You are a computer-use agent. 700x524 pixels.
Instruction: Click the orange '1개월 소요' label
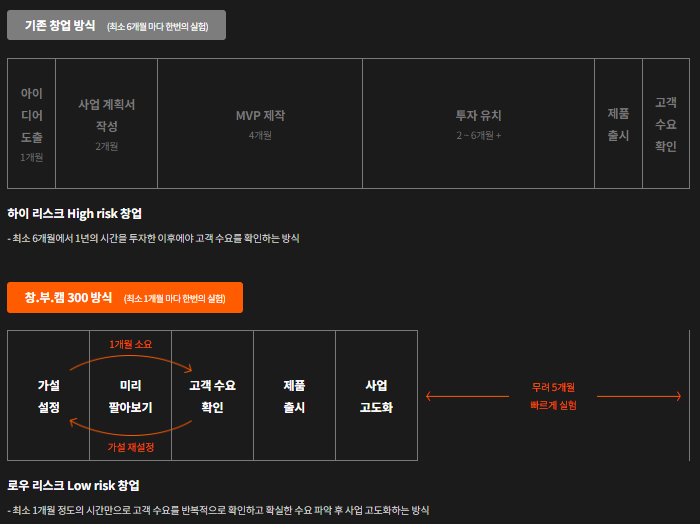click(x=130, y=344)
